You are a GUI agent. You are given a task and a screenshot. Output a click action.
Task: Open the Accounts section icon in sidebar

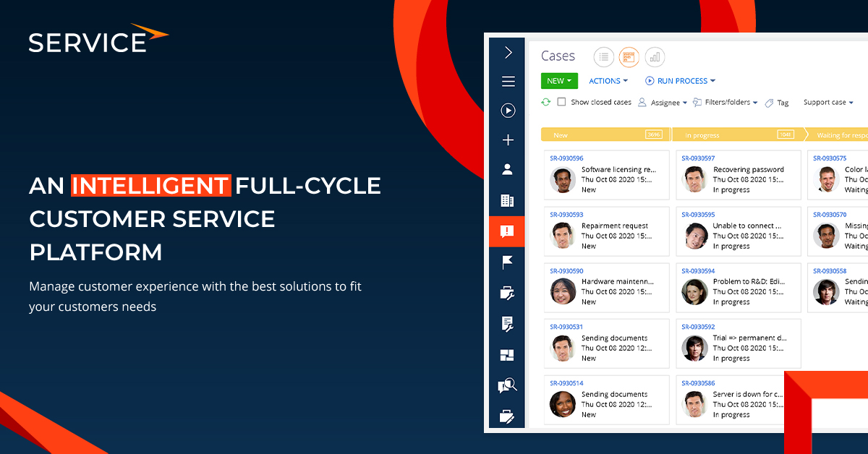tap(507, 200)
